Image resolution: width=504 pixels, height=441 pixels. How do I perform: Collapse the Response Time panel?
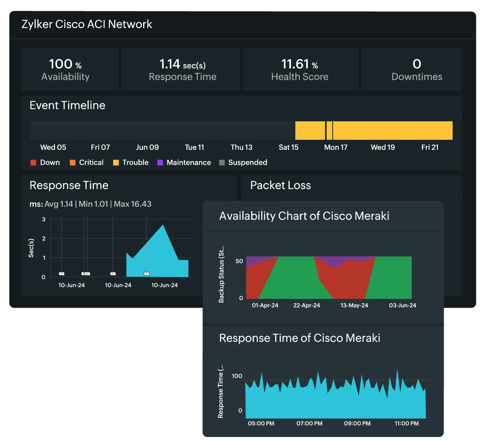pyautogui.click(x=69, y=185)
